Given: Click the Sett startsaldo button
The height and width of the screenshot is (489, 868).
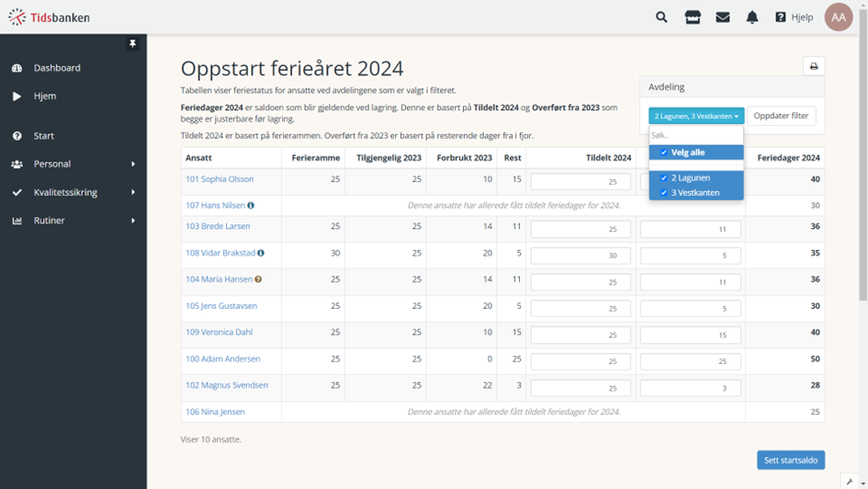Looking at the screenshot, I should pyautogui.click(x=791, y=461).
